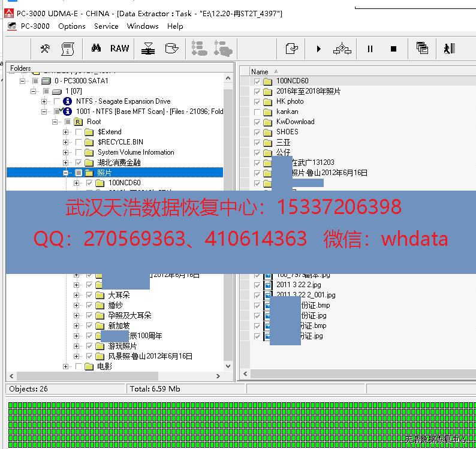Expand the System Volume Information node
The width and height of the screenshot is (476, 449).
(x=66, y=152)
